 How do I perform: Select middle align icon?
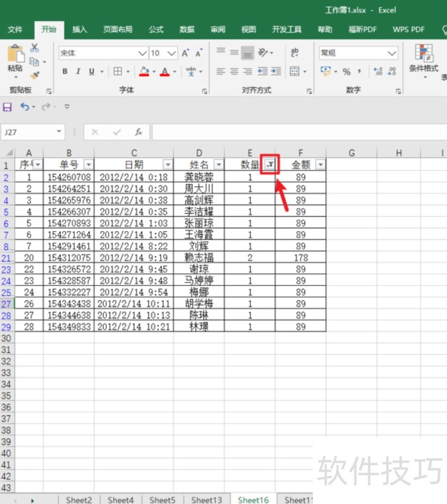[234, 53]
